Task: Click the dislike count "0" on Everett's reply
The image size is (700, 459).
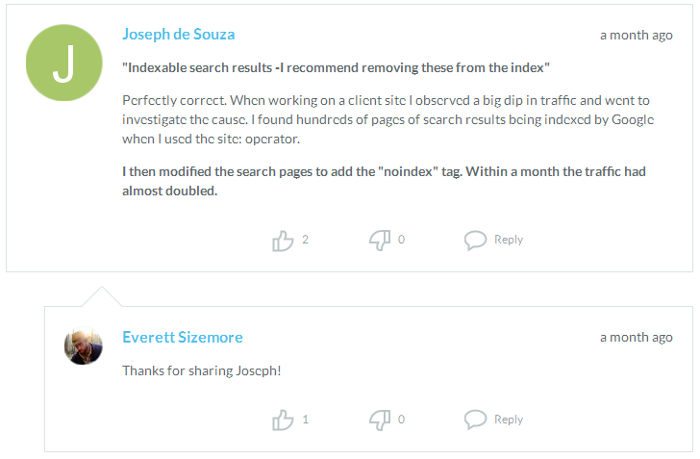Action: click(x=401, y=420)
